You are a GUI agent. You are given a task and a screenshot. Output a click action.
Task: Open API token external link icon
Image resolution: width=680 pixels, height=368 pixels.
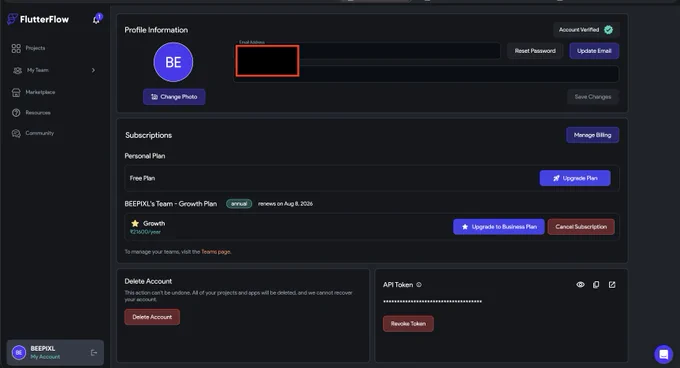pos(612,285)
